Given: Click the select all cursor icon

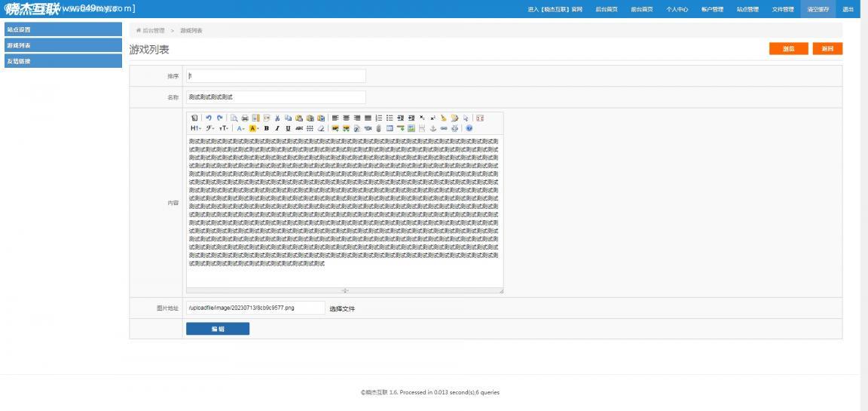Looking at the screenshot, I should coord(466,118).
